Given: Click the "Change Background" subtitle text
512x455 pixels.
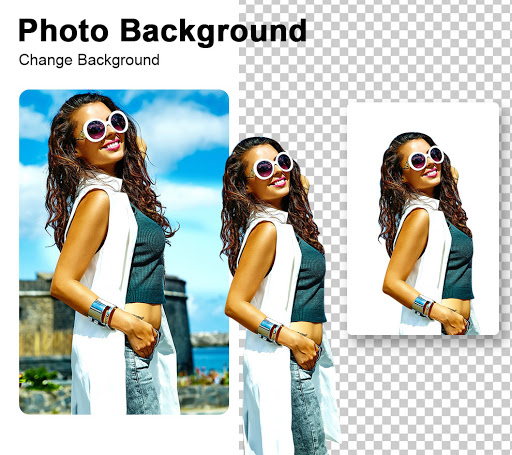Looking at the screenshot, I should pyautogui.click(x=89, y=60).
